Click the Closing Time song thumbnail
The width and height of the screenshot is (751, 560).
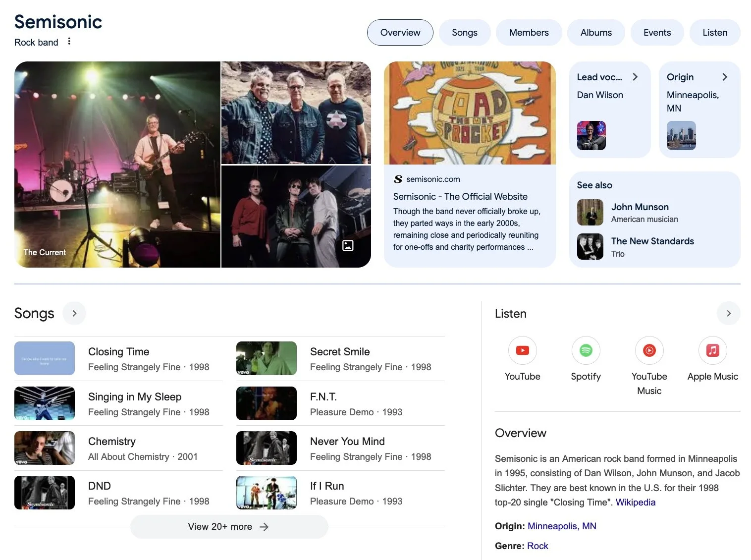[x=45, y=358]
